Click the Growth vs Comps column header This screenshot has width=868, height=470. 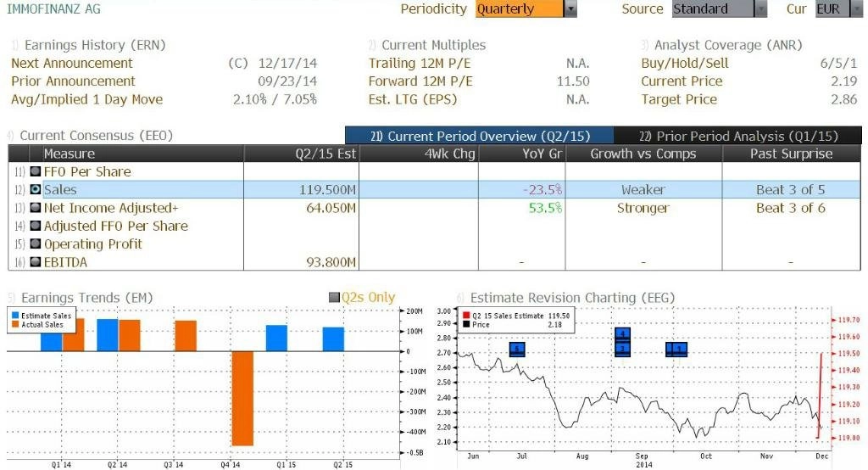click(x=644, y=154)
